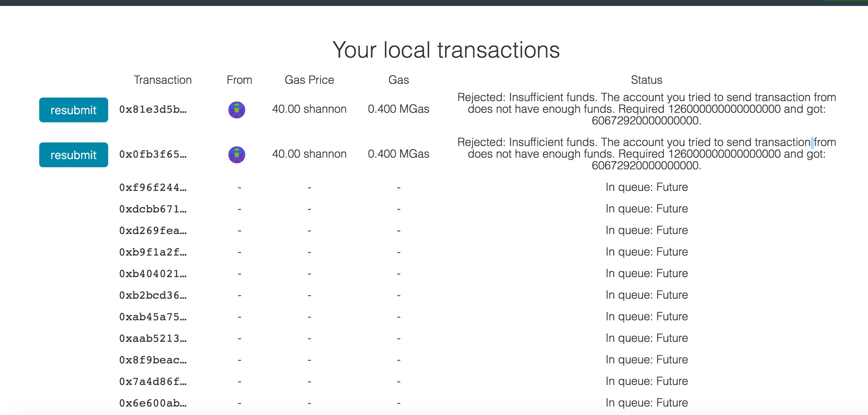
Task: Open transaction hash 0x0fb3f65…
Action: click(x=153, y=154)
